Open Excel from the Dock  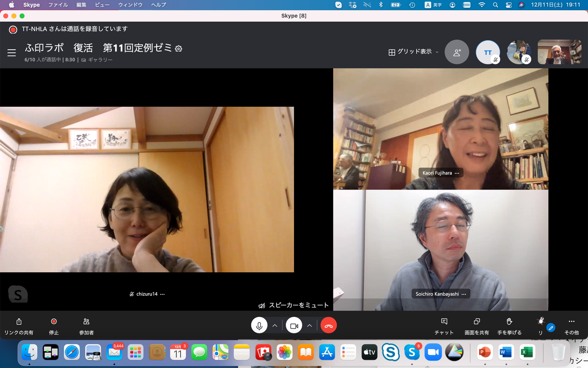click(x=526, y=352)
